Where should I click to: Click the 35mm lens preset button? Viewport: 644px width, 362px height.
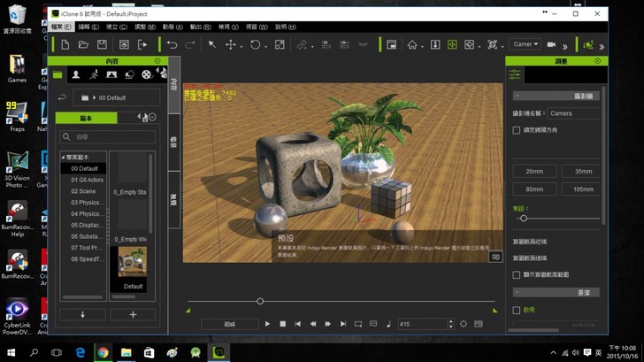point(582,171)
